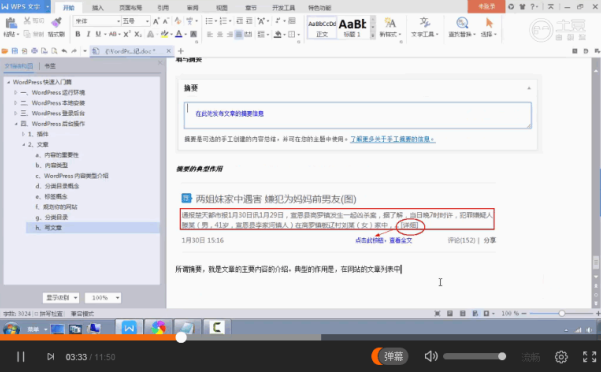601x372 pixels.
Task: Switch to the 特色功能 ribbon tab
Action: pos(320,8)
